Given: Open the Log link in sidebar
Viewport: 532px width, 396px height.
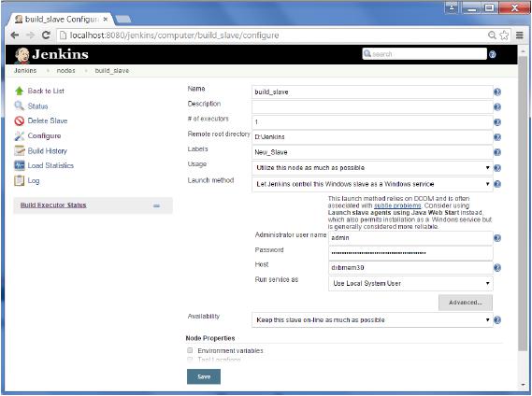Looking at the screenshot, I should [x=34, y=180].
